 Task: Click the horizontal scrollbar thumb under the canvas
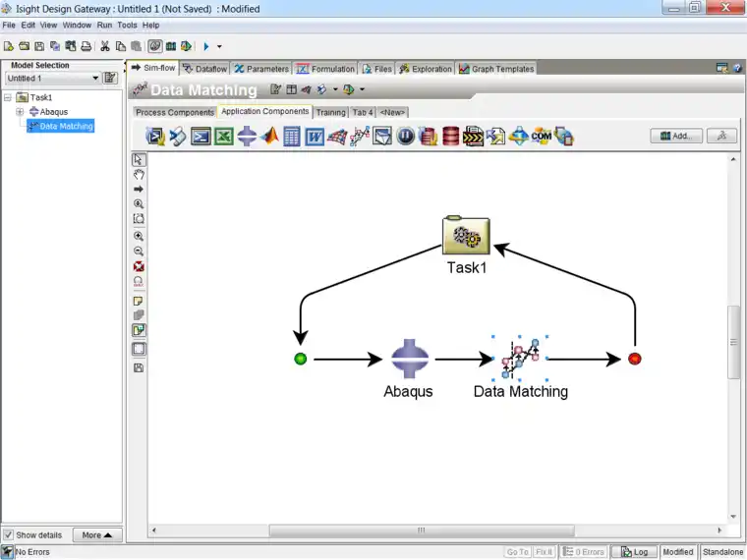(x=422, y=530)
